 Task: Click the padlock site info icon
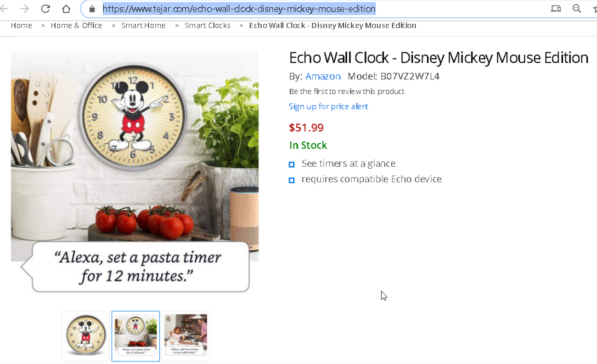point(92,9)
